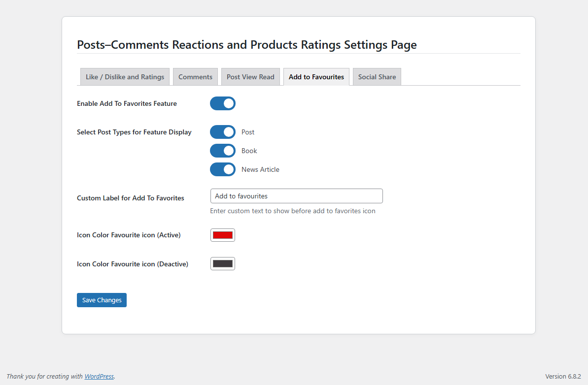Click the settings page main heading

pyautogui.click(x=247, y=45)
